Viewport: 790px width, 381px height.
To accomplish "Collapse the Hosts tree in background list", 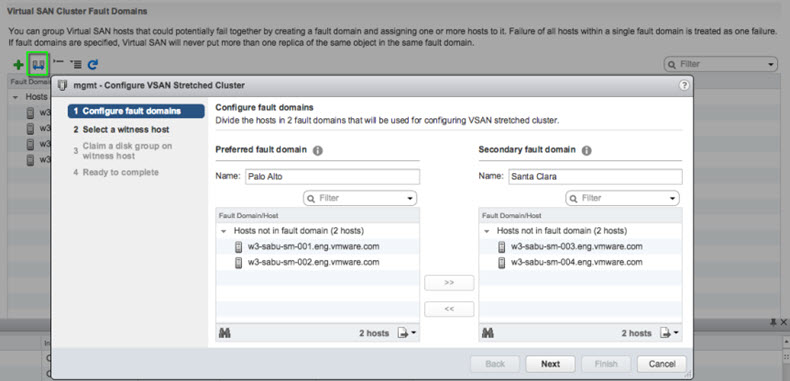I will tap(15, 97).
